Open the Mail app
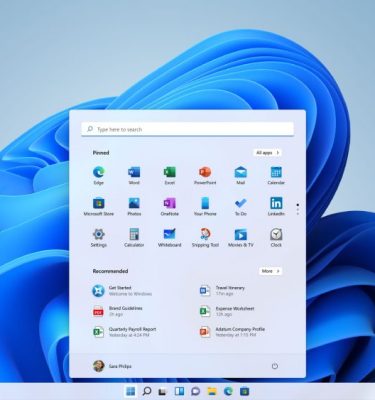Image resolution: width=375 pixels, height=400 pixels. pyautogui.click(x=240, y=176)
